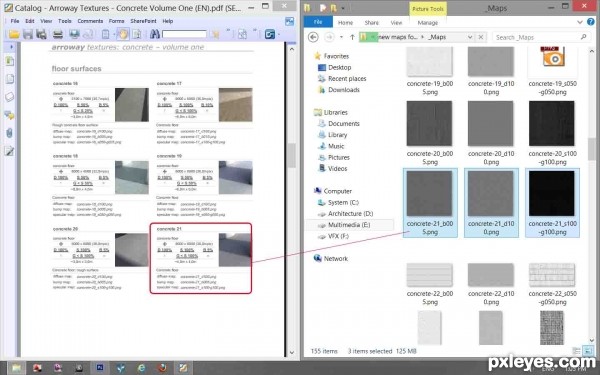Click the Open folder icon in PDF toolbar
Viewport: 600px width, 375px height.
(x=14, y=34)
